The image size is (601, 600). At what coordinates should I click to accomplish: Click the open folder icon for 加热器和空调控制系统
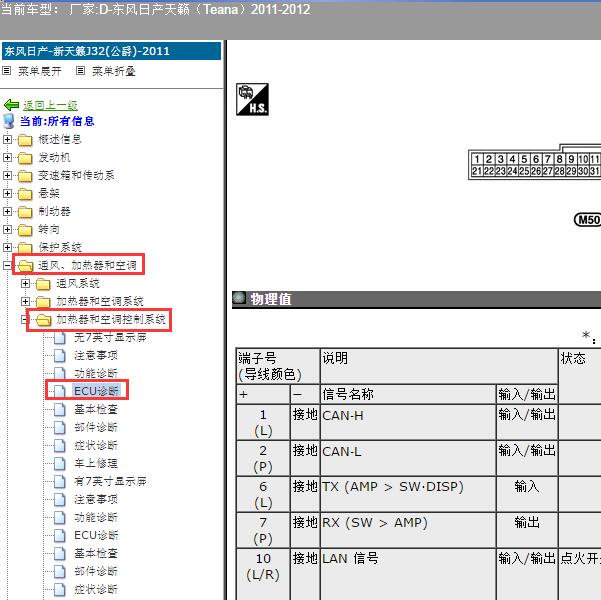click(43, 320)
